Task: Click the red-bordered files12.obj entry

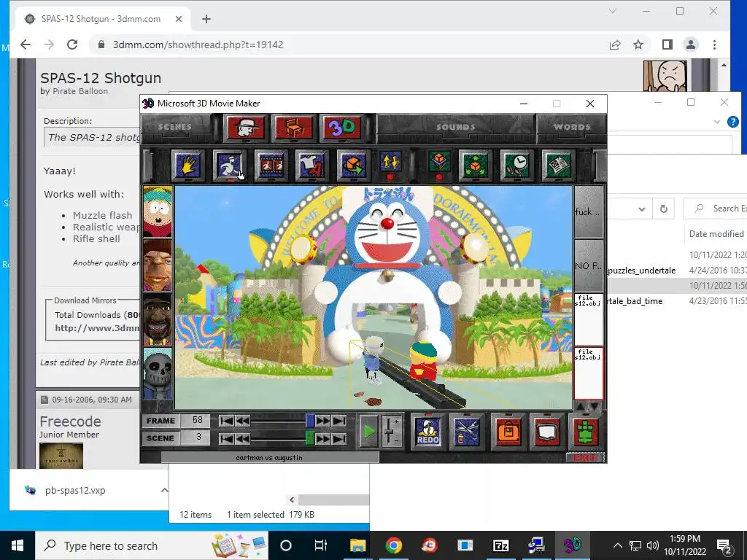Action: click(x=589, y=373)
